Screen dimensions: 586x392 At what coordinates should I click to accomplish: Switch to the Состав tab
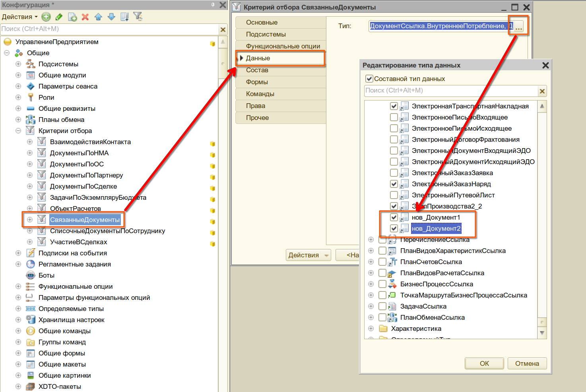(281, 70)
